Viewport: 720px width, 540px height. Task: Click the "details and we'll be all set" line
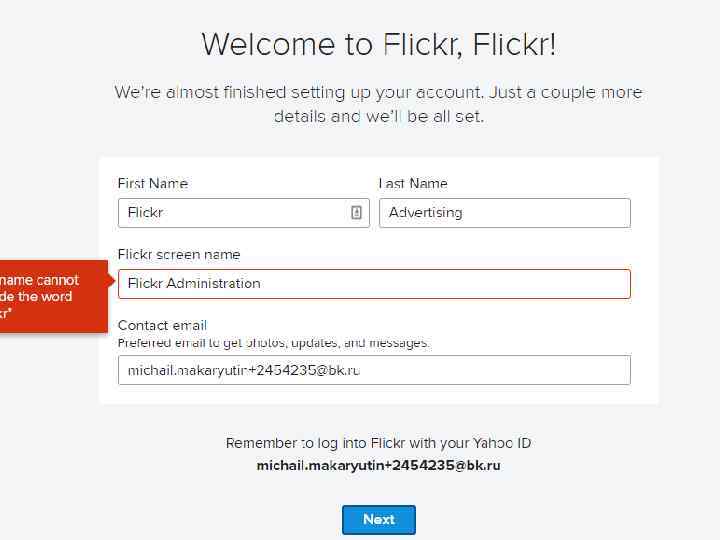pyautogui.click(x=378, y=117)
